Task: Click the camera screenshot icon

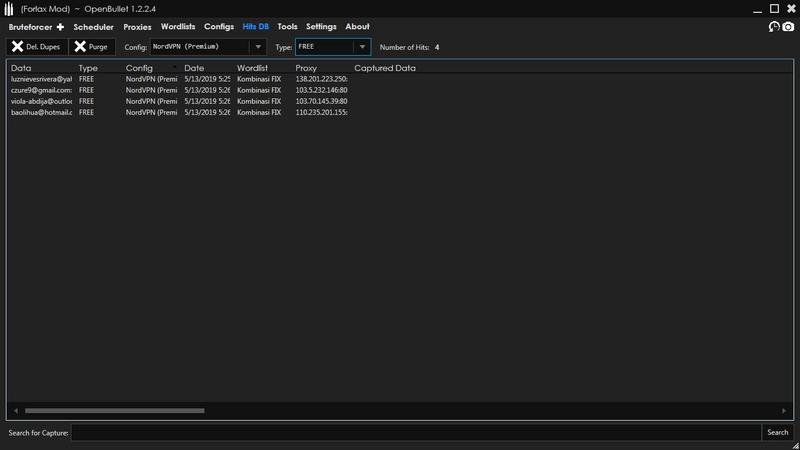Action: 788,27
